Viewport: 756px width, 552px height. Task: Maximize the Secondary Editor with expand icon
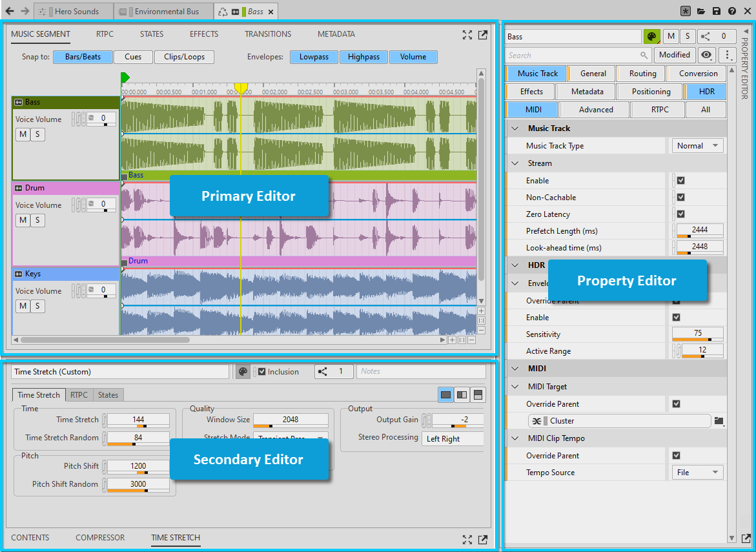(x=467, y=539)
